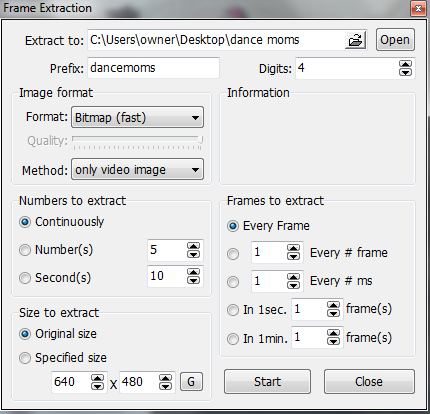430x414 pixels.
Task: Decrease Every # ms spinner value
Action: pos(293,285)
